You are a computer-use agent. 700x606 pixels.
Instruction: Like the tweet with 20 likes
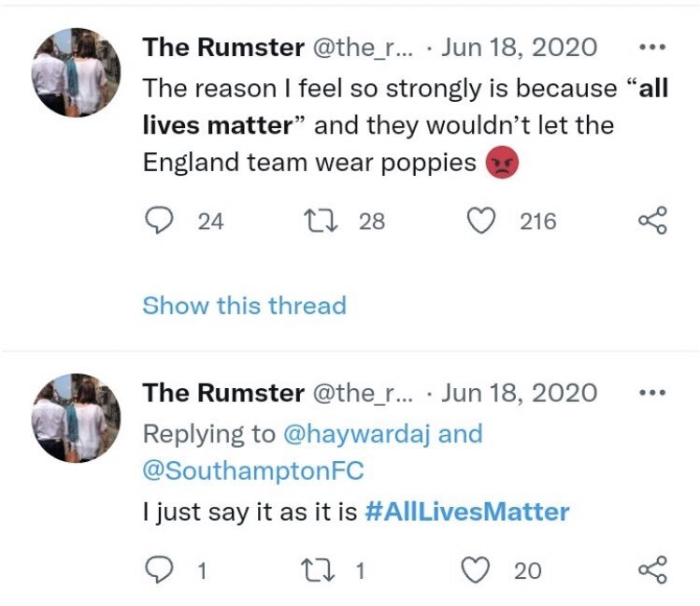[476, 570]
